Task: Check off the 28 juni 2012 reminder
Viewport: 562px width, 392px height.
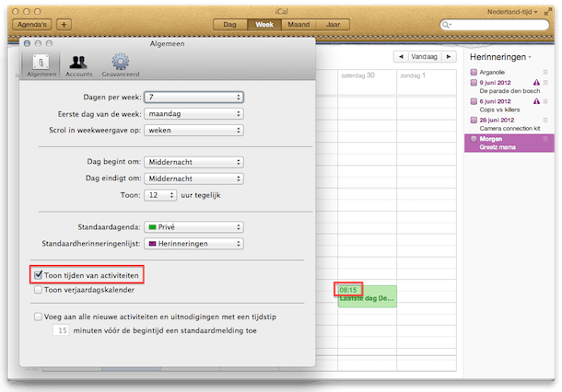Action: (474, 120)
